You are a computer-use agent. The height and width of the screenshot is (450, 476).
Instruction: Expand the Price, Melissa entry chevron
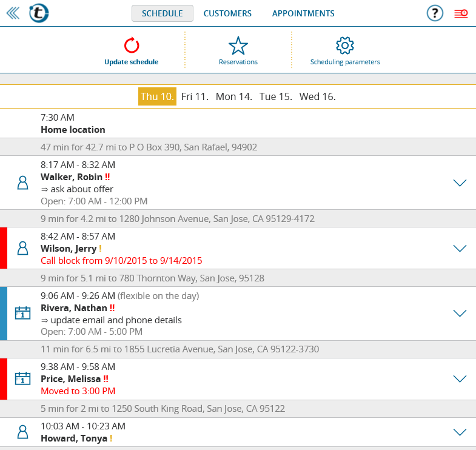(460, 378)
